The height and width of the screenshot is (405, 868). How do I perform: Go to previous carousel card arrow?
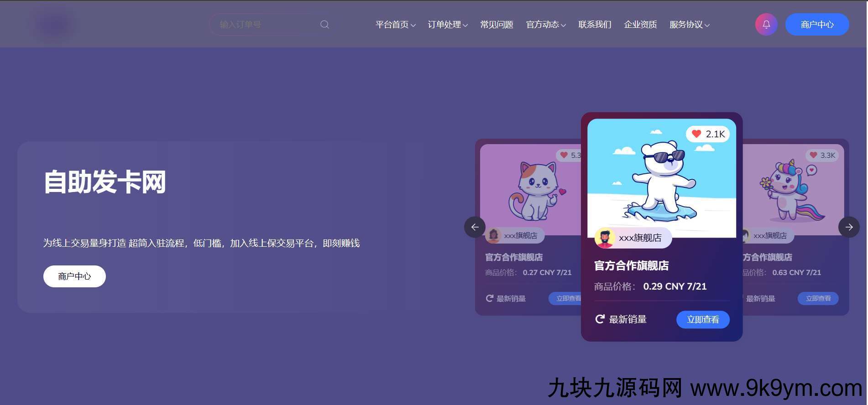pyautogui.click(x=475, y=227)
